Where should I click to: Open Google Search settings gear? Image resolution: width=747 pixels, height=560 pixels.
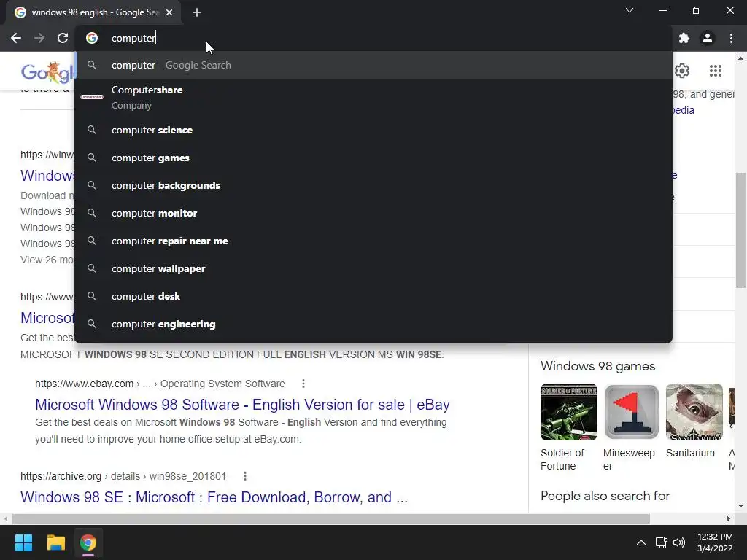[682, 71]
